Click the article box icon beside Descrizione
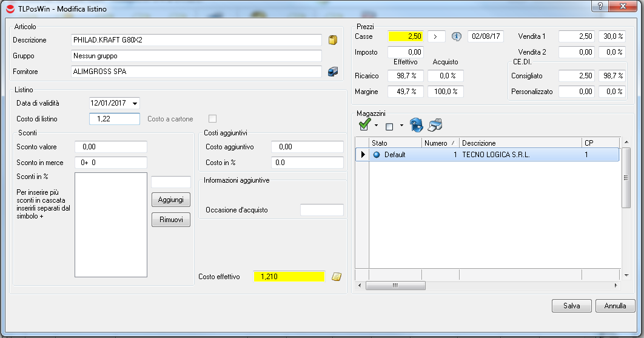644x338 pixels. coord(332,40)
